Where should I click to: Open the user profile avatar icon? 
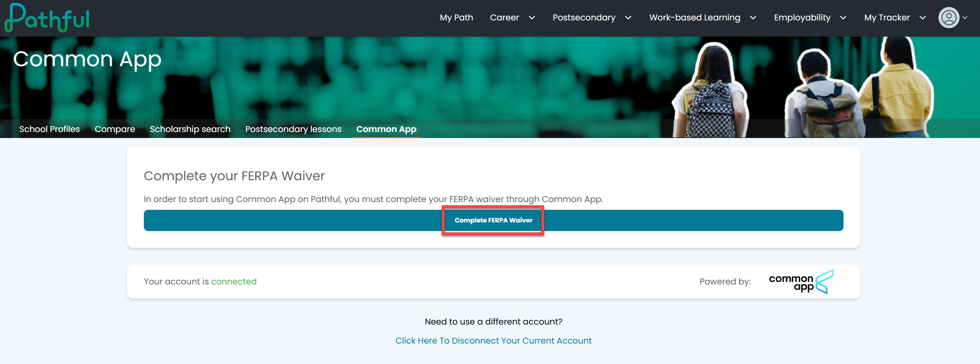[x=949, y=18]
